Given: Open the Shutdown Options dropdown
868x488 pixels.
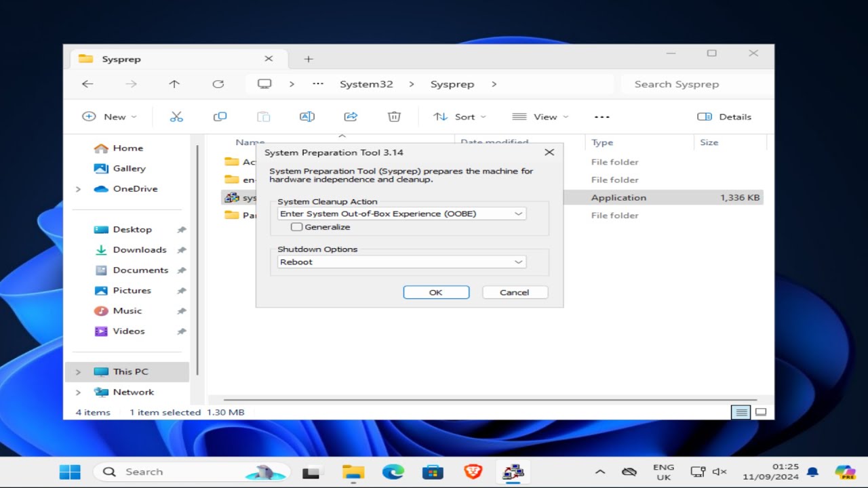Looking at the screenshot, I should pos(402,262).
